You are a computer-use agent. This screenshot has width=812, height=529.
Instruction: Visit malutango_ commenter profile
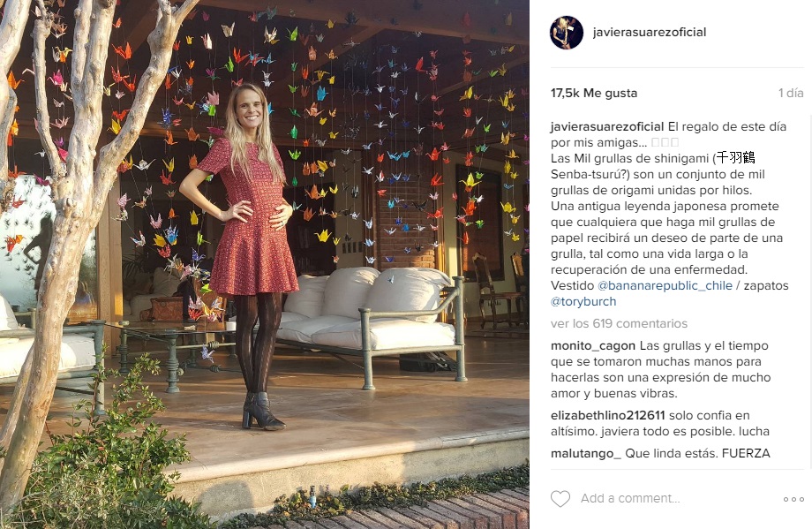coord(585,453)
